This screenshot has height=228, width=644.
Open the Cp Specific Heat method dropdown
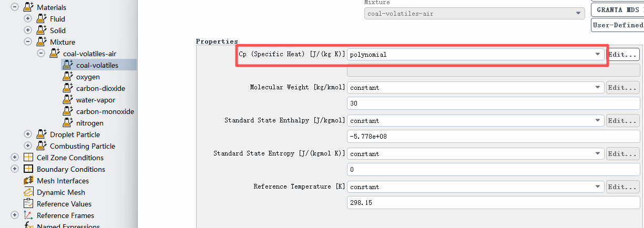[476, 54]
